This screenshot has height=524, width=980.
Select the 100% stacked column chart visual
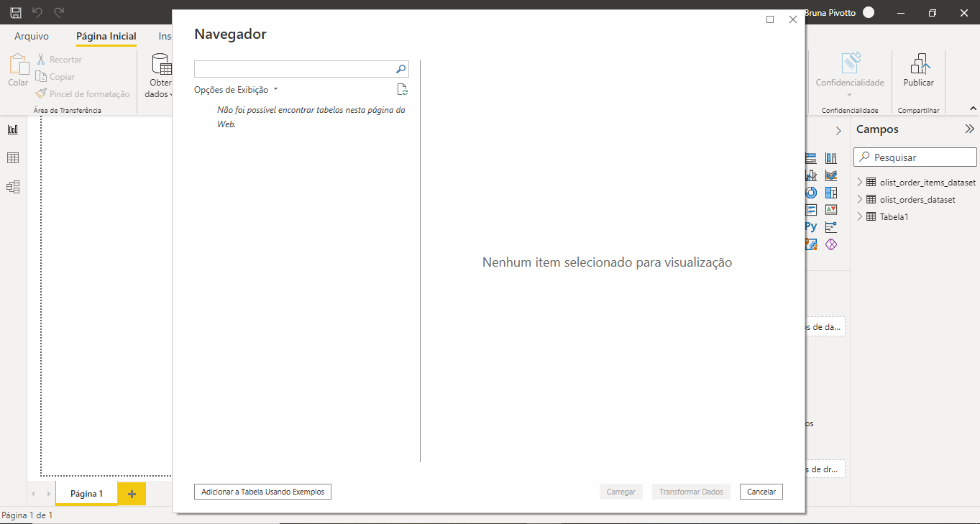click(831, 158)
